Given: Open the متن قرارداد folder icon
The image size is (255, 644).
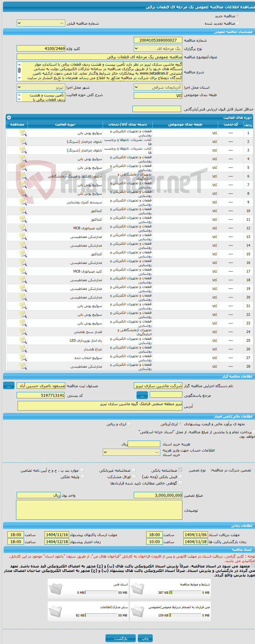Looking at the screenshot, I should [x=138, y=611].
